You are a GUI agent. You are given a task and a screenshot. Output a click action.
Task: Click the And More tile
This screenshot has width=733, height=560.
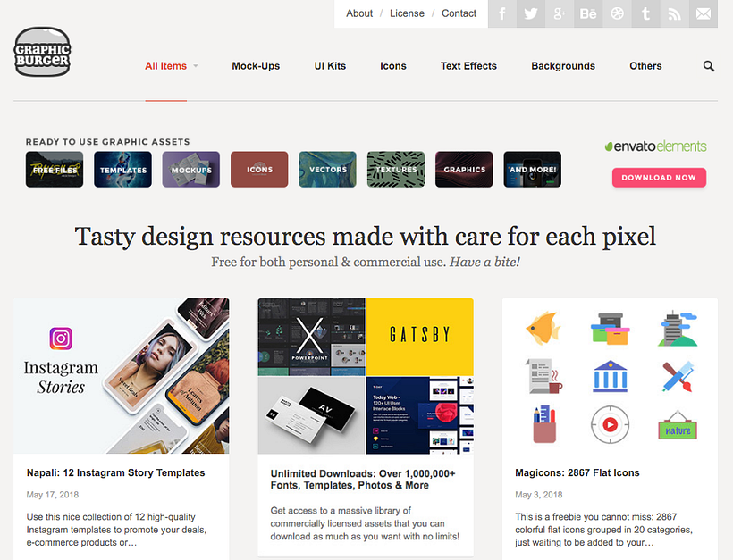point(532,169)
